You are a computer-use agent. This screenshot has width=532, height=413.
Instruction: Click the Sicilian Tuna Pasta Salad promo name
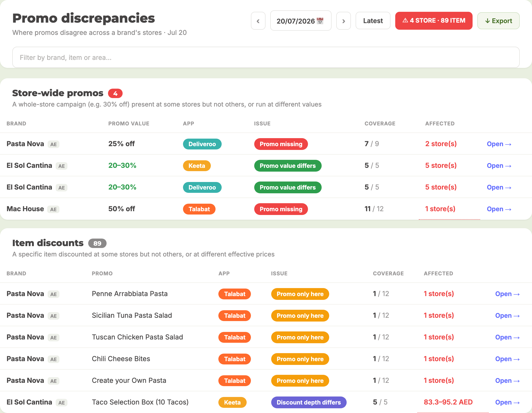pos(132,315)
